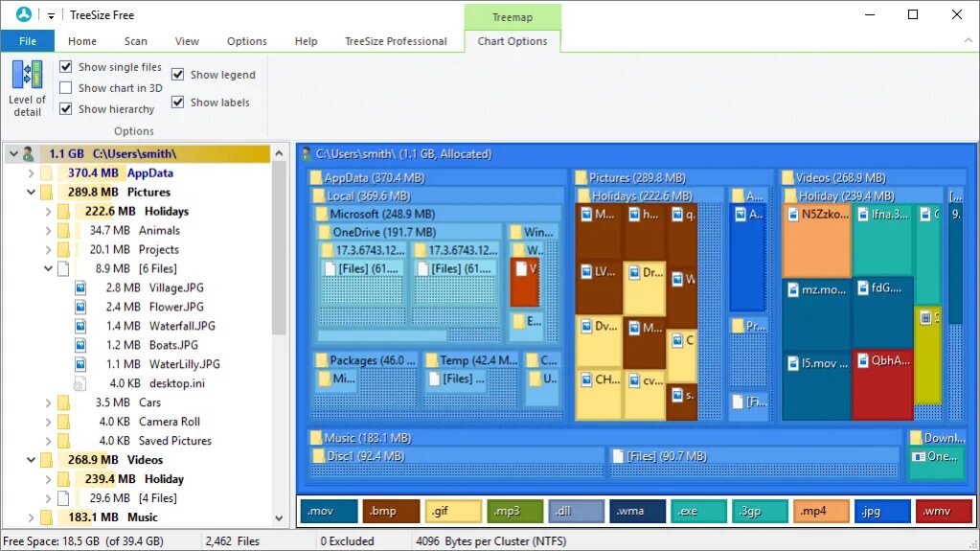Click the TreeSize app logo icon
This screenshot has width=980, height=551.
(x=24, y=14)
